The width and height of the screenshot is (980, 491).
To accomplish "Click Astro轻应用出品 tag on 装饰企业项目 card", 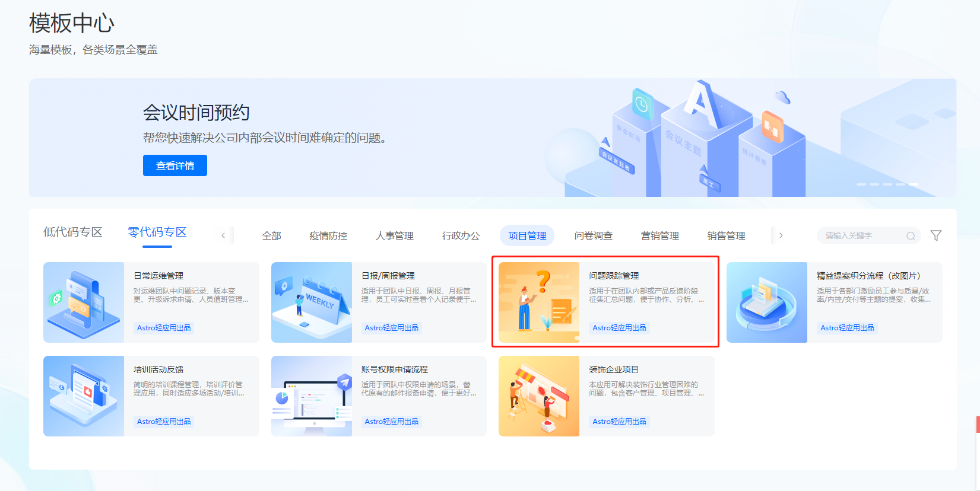I will (x=619, y=422).
